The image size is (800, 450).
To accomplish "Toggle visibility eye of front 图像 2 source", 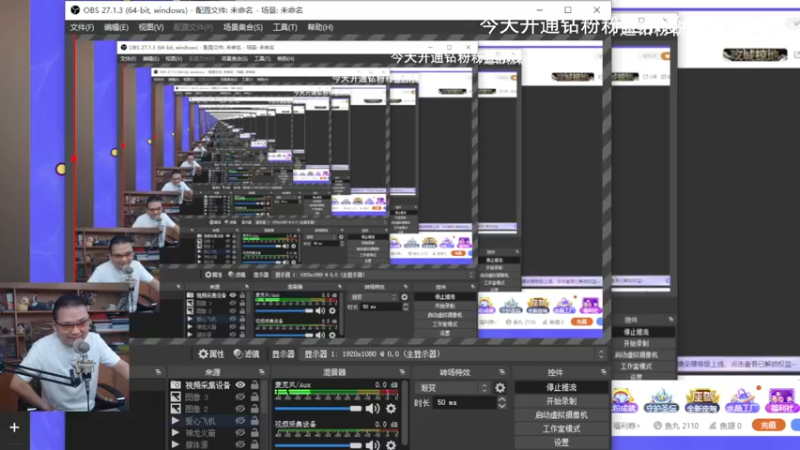I will tap(240, 409).
